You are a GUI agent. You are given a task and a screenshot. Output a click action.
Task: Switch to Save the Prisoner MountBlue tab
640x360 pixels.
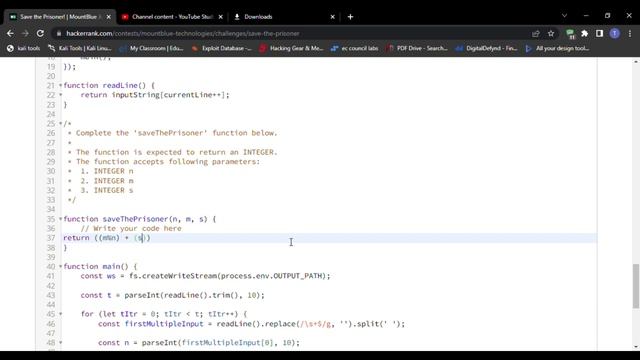(x=60, y=17)
